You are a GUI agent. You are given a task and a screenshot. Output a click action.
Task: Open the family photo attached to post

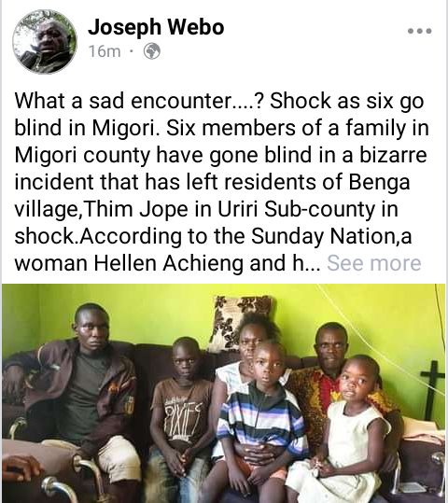[x=224, y=393]
